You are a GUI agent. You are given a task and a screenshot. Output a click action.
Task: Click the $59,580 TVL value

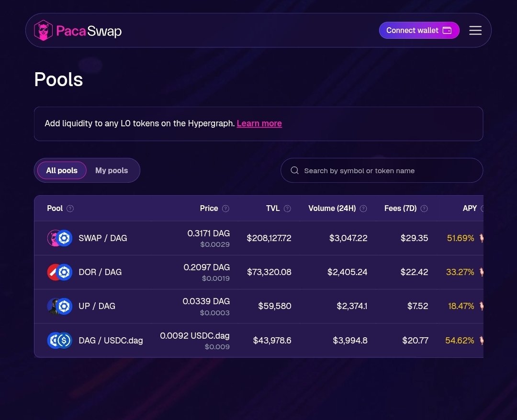[275, 306]
